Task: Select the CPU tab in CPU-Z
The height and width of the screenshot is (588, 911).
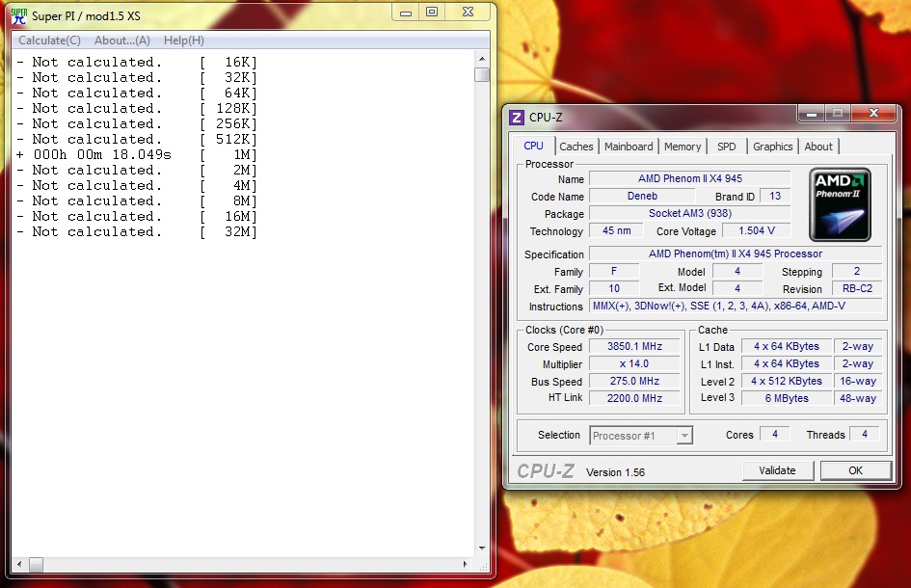Action: point(533,146)
